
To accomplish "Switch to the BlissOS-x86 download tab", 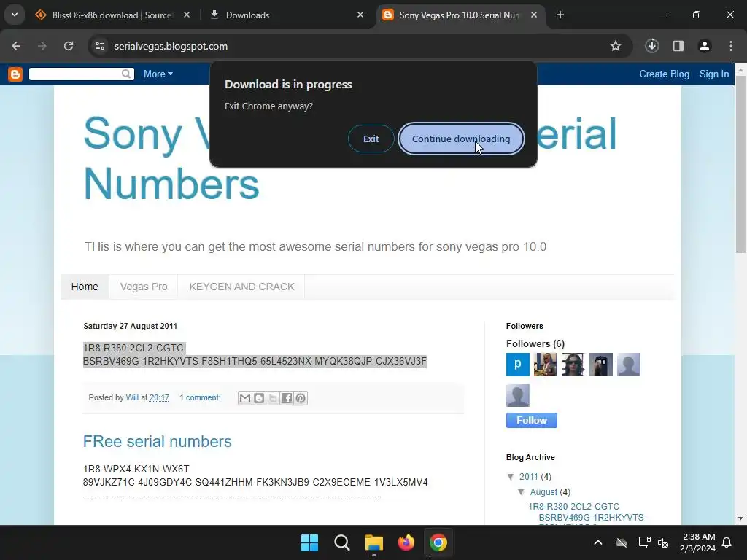I will [x=112, y=15].
